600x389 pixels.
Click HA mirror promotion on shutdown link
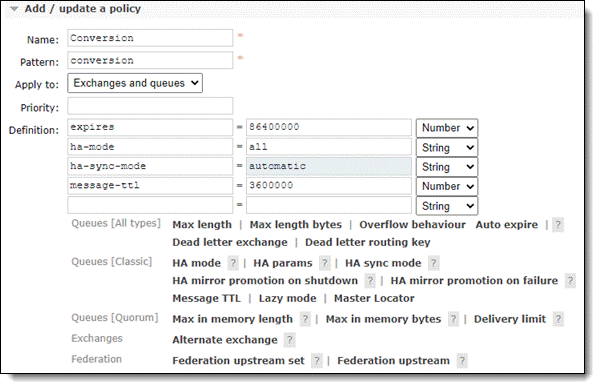[x=265, y=281]
